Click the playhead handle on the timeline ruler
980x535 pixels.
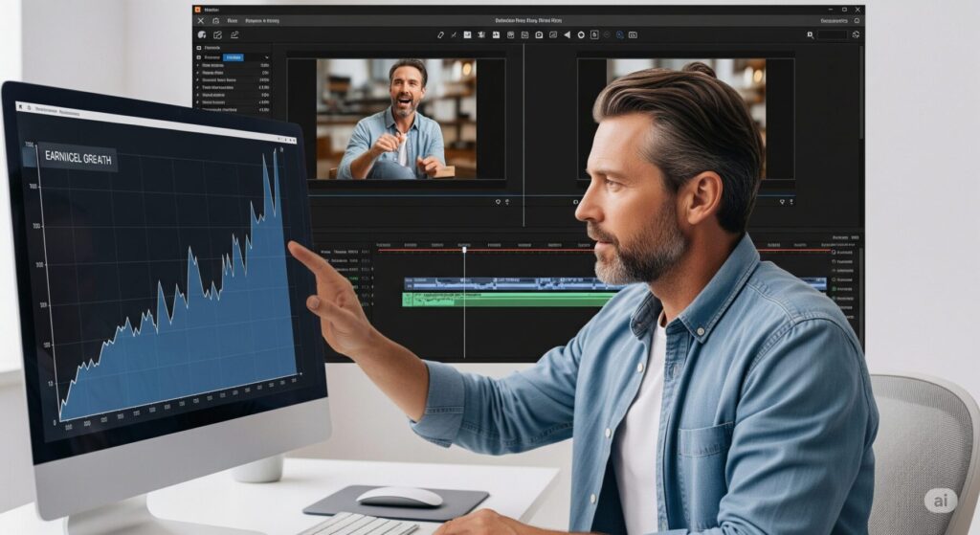[x=464, y=250]
